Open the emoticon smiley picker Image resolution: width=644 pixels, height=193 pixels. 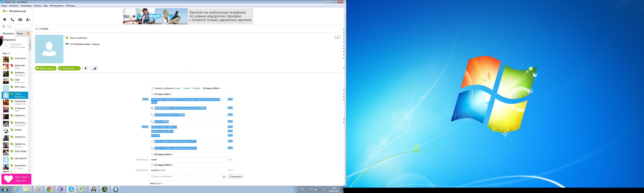coord(224,177)
